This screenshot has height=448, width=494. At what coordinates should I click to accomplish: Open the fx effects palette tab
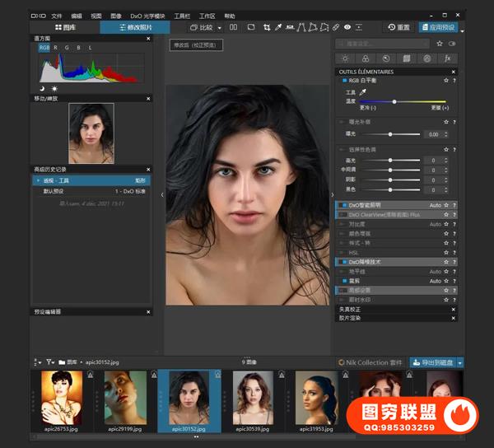tap(447, 58)
